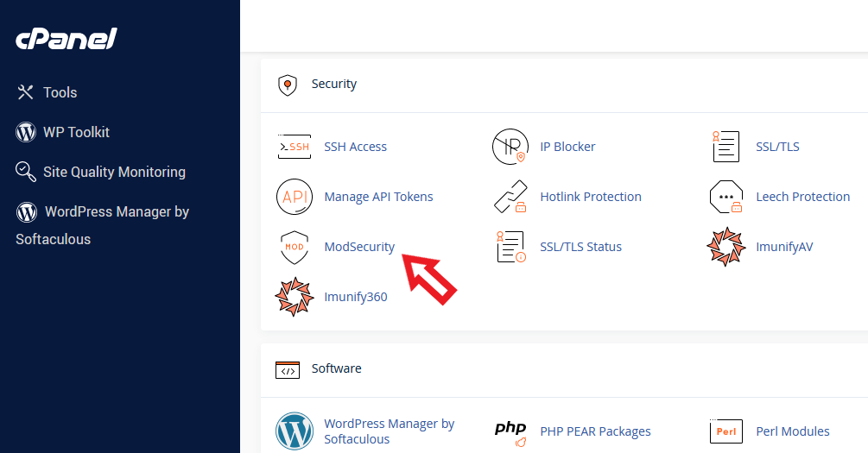Collapse the Software section header
The image size is (868, 453).
click(336, 368)
